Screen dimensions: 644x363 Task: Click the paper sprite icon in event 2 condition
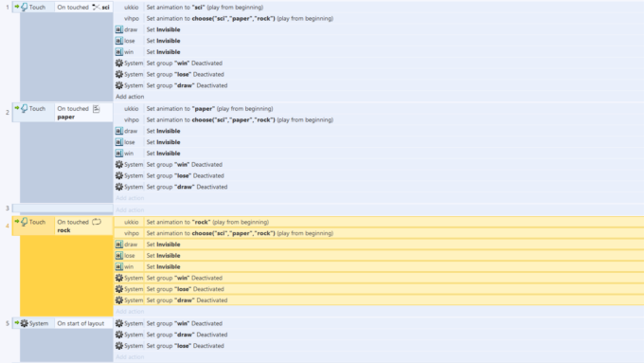96,109
